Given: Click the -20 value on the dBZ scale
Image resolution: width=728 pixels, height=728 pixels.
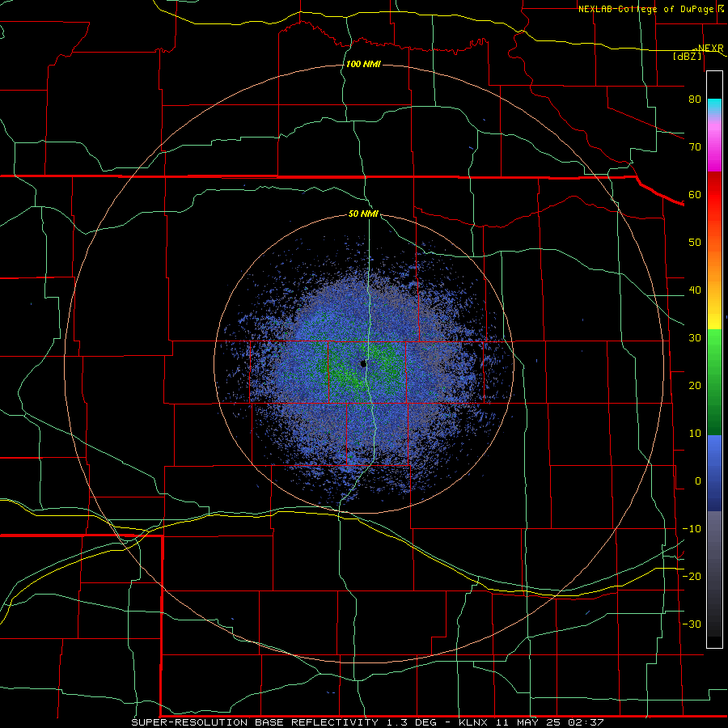Looking at the screenshot, I should pos(692,576).
